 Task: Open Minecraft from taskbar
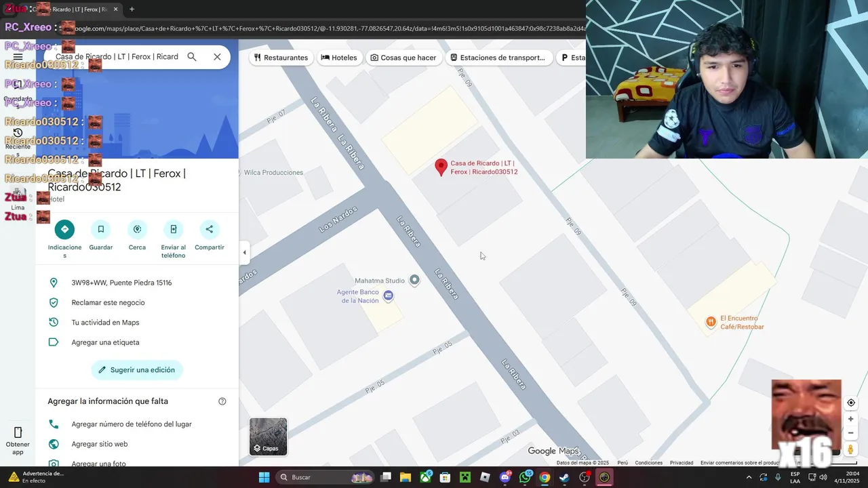click(x=465, y=477)
